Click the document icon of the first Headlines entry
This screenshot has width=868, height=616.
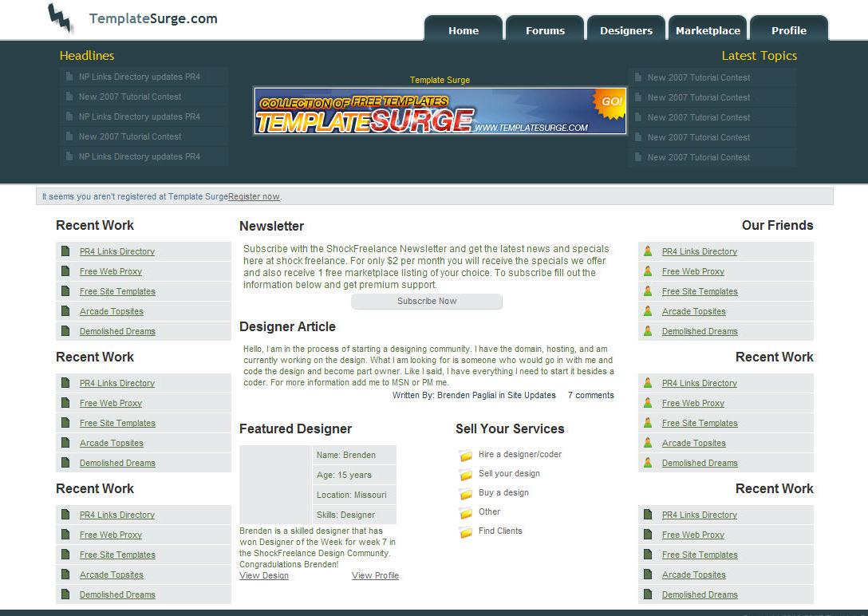coord(69,77)
